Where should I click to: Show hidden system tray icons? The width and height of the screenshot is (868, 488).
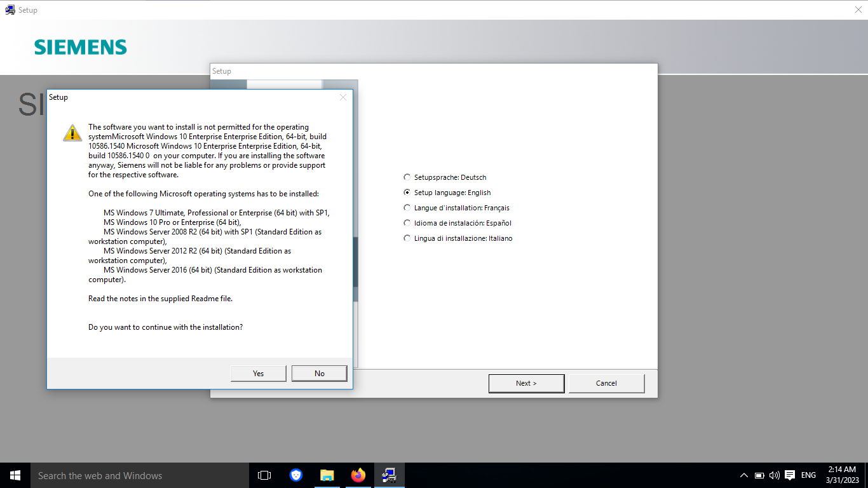(744, 475)
